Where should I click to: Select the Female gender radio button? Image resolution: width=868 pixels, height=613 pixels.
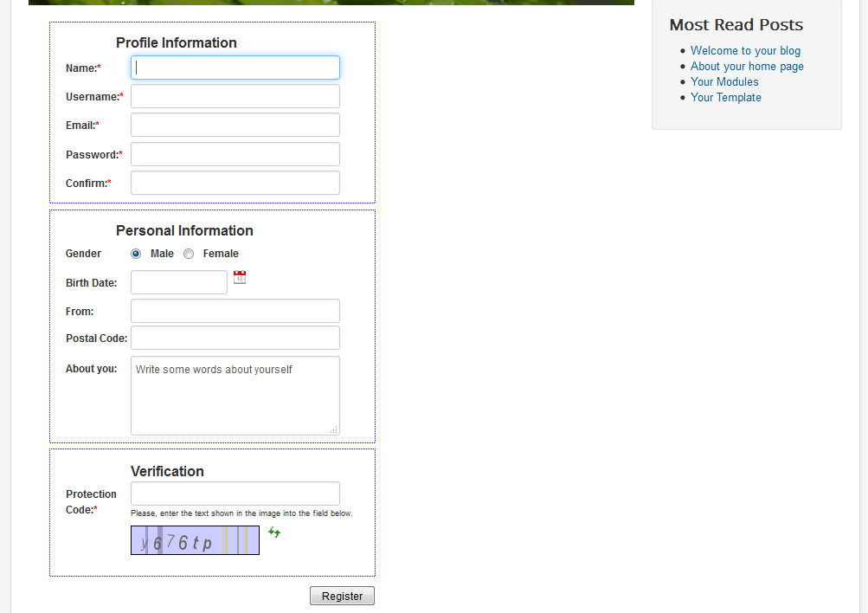tap(189, 254)
